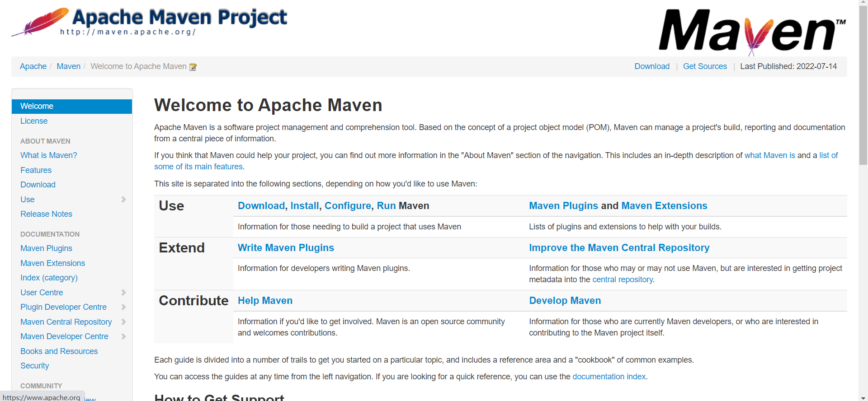This screenshot has height=401, width=868.
Task: Open Improve the Maven Central Repository link
Action: tap(619, 248)
